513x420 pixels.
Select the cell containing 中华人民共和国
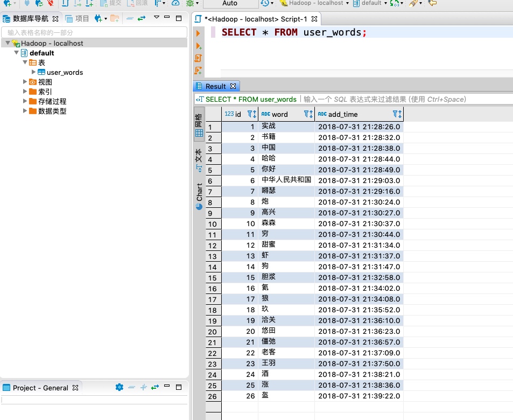pyautogui.click(x=286, y=180)
